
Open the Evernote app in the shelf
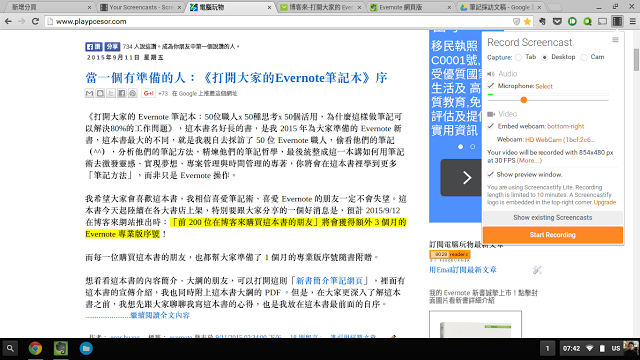tap(61, 349)
